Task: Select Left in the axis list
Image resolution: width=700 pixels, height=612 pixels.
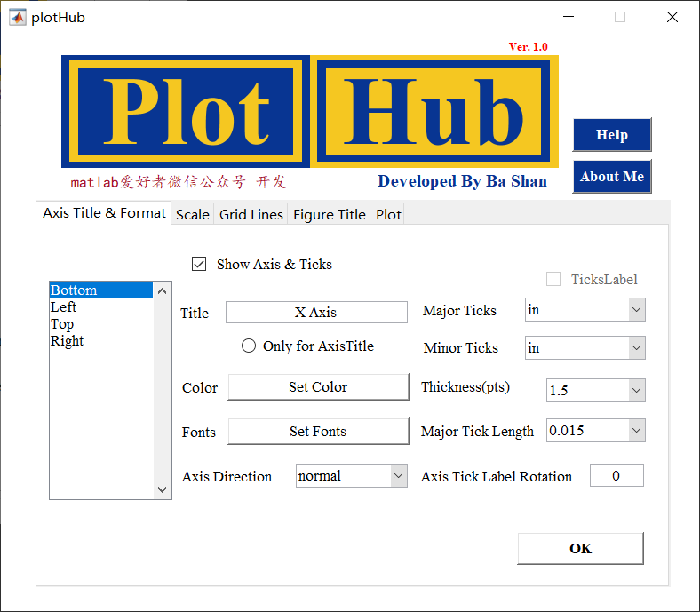Action: click(101, 307)
